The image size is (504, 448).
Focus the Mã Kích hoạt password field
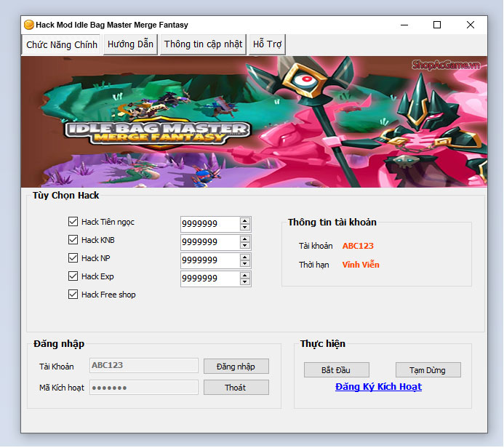tap(144, 387)
